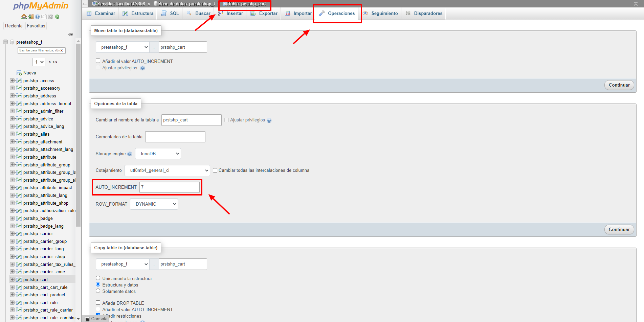
Task: Open the ROW_FORMAT DYNAMIC dropdown
Action: point(154,204)
